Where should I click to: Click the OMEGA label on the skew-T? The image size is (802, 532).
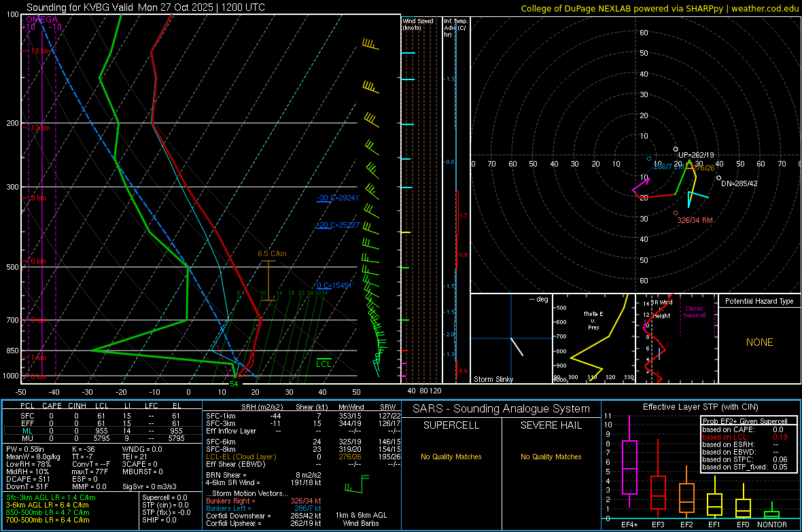tap(42, 20)
